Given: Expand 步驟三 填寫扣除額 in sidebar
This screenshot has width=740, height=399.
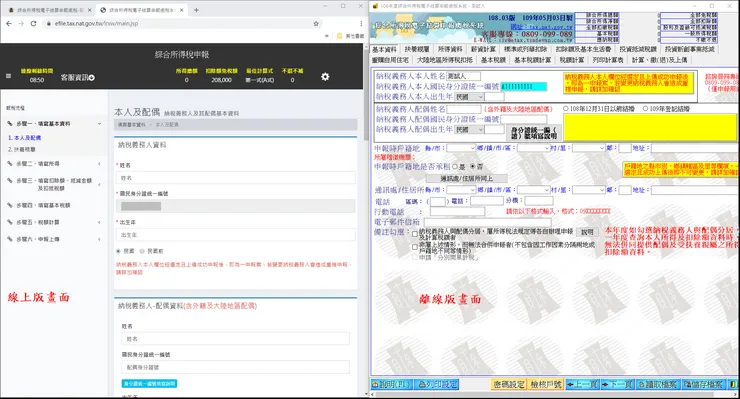Looking at the screenshot, I should (x=53, y=184).
